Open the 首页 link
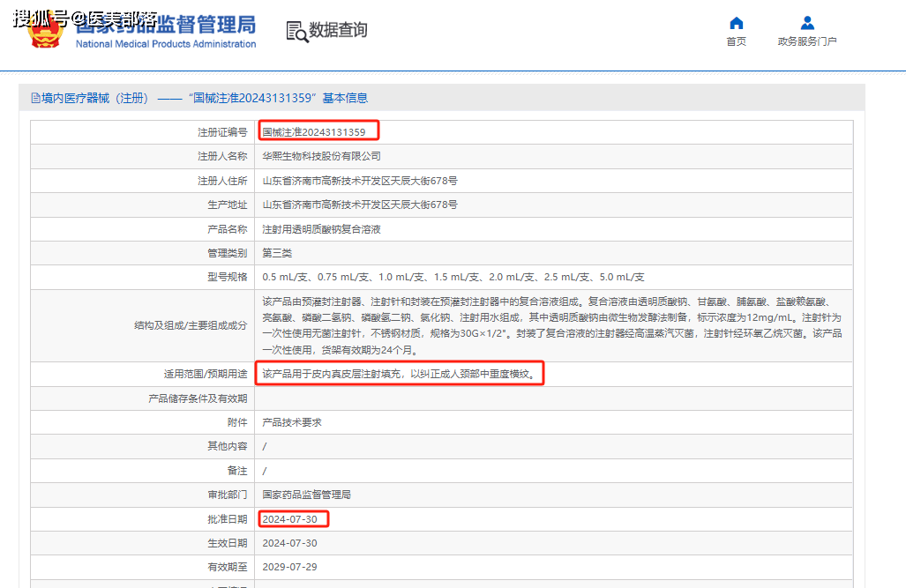This screenshot has height=588, width=906. (x=736, y=41)
